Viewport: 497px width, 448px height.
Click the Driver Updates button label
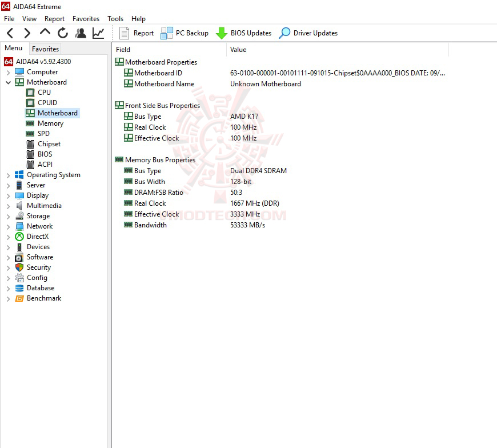(315, 33)
